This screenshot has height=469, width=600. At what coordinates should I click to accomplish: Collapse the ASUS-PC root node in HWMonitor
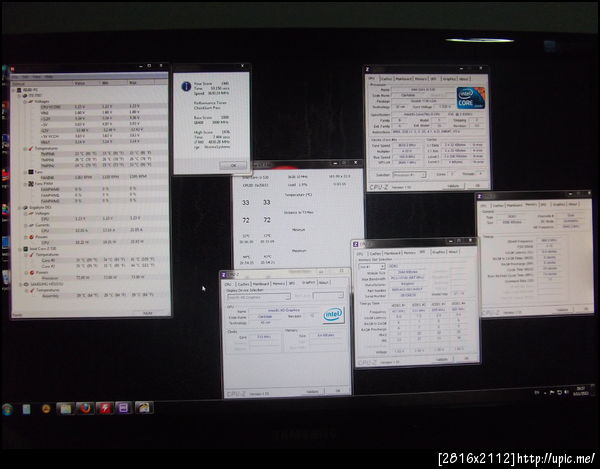(14, 90)
